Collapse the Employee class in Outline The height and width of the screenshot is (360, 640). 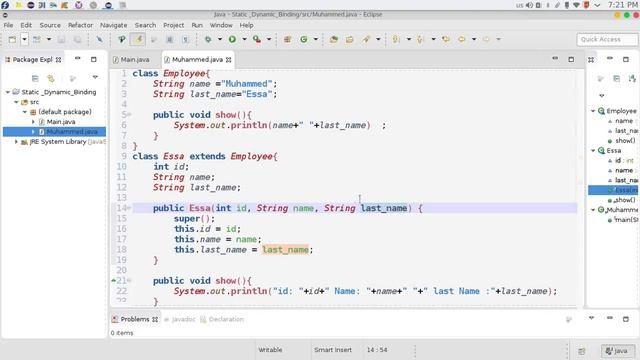[x=593, y=111]
